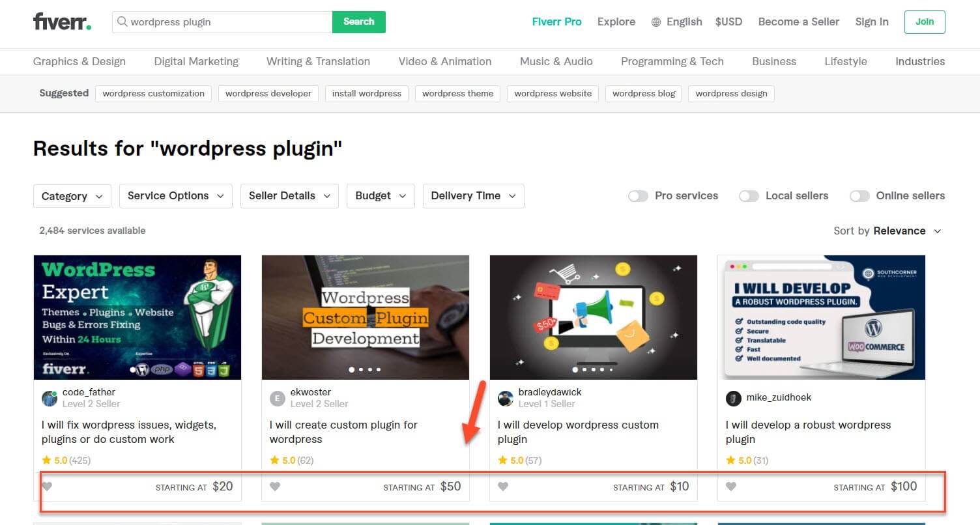
Task: Enable the Pro services toggle
Action: tap(638, 196)
